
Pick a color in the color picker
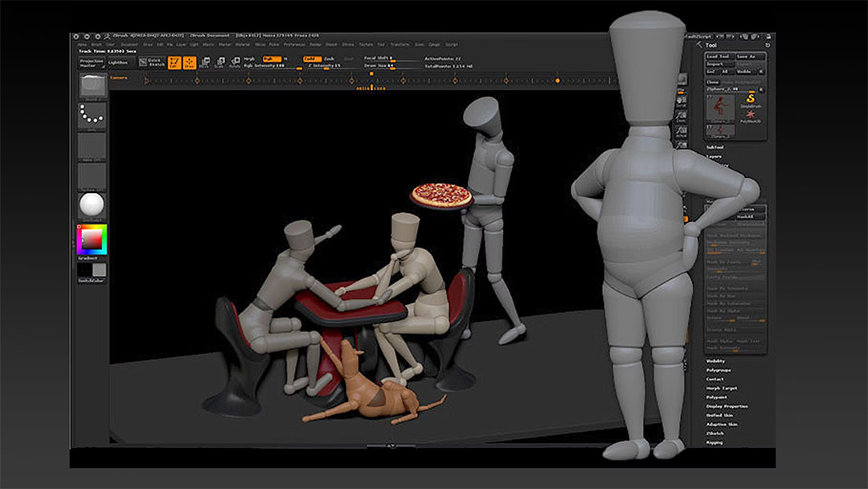92,239
